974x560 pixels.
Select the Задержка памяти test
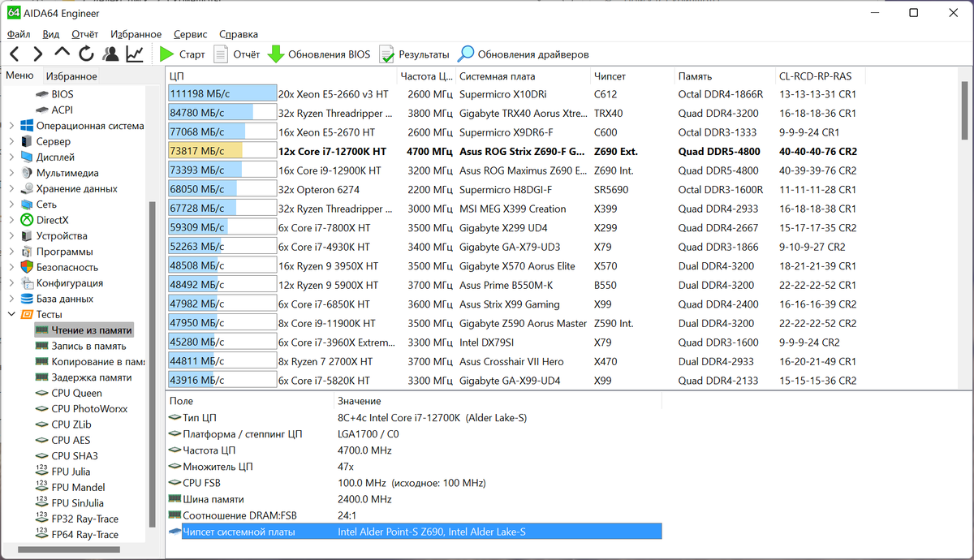(91, 377)
